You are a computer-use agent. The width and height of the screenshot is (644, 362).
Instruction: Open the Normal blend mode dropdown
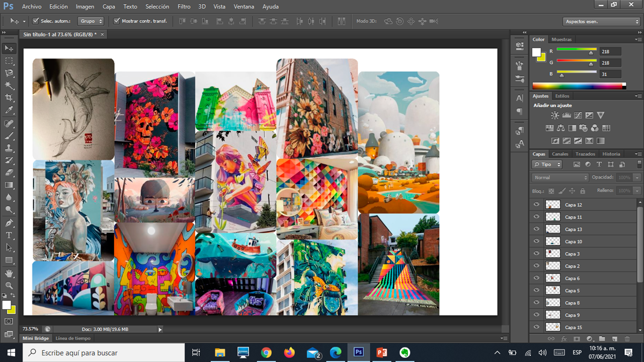560,177
